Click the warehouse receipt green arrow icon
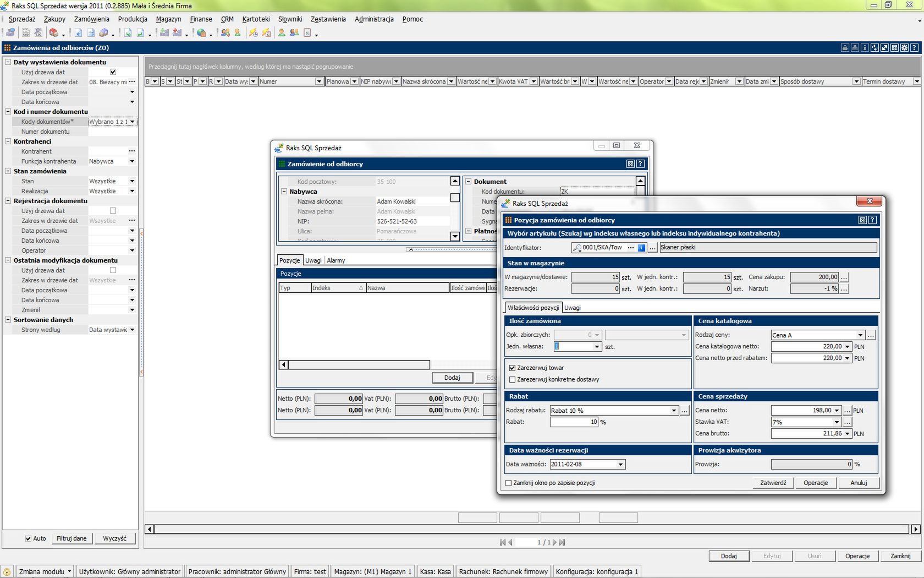 click(164, 32)
